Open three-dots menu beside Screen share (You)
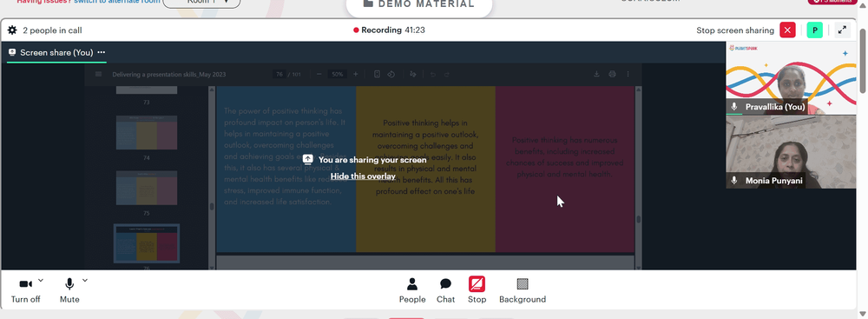 click(x=101, y=52)
